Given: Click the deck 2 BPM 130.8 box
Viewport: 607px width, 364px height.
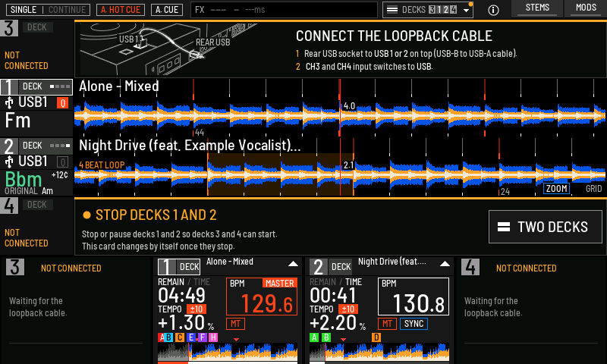Looking at the screenshot, I should click(x=414, y=297).
